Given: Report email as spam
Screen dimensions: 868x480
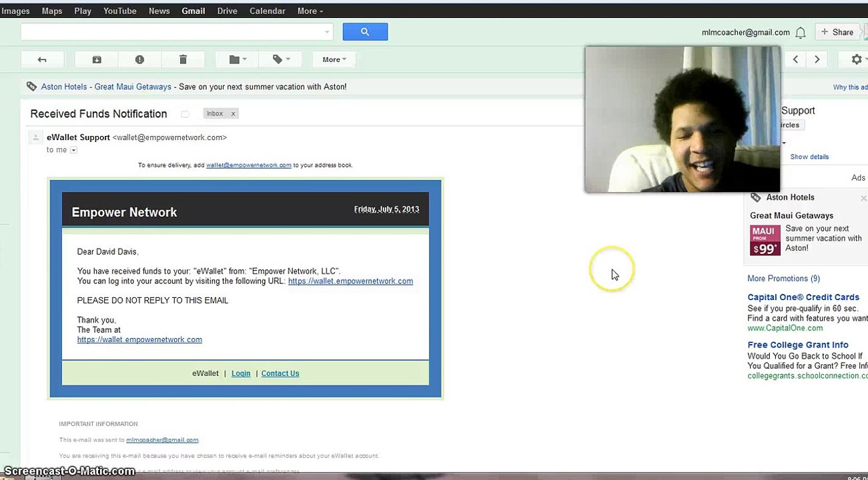Looking at the screenshot, I should pyautogui.click(x=139, y=59).
